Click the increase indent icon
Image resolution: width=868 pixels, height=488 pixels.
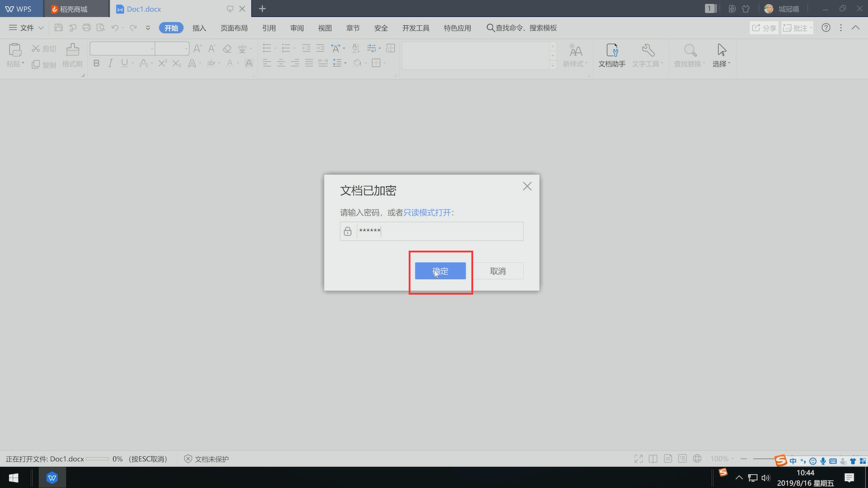click(x=320, y=49)
